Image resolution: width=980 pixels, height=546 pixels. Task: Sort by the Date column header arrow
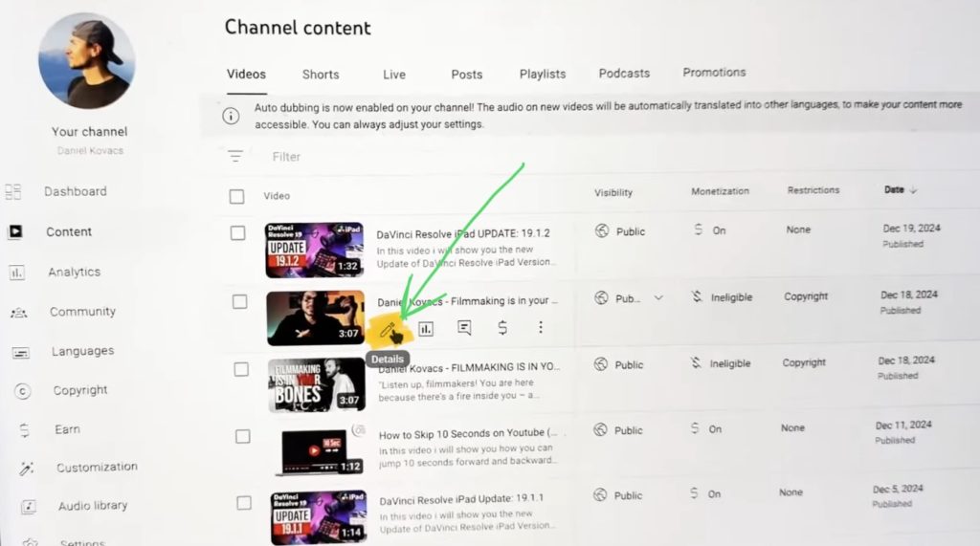(913, 189)
